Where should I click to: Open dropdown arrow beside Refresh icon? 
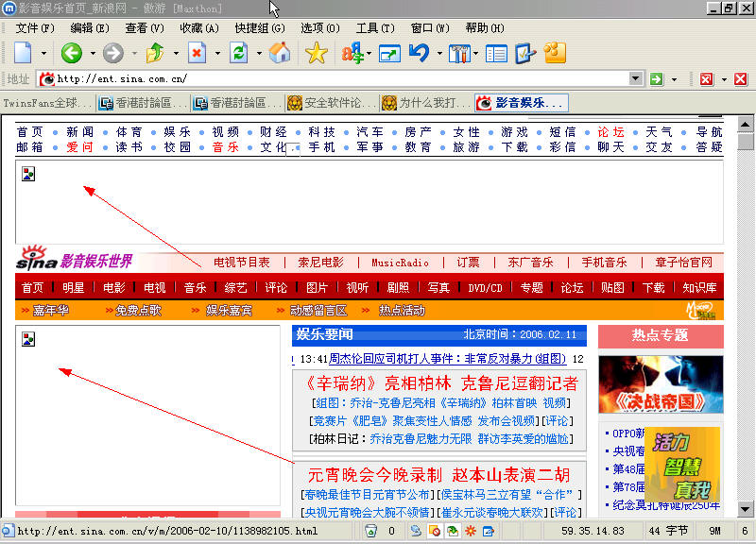[259, 53]
